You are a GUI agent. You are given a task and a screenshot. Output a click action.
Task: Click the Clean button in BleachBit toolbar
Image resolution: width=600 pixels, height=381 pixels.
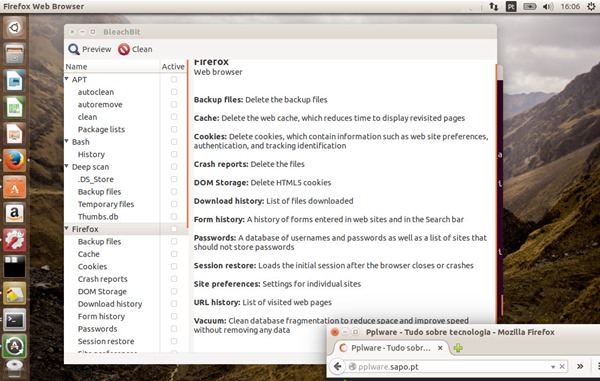[x=135, y=49]
